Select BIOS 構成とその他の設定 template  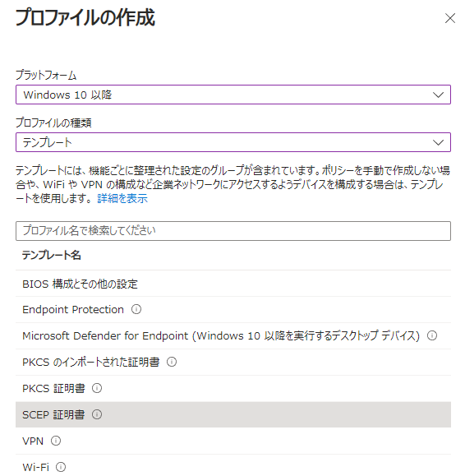pos(233,284)
